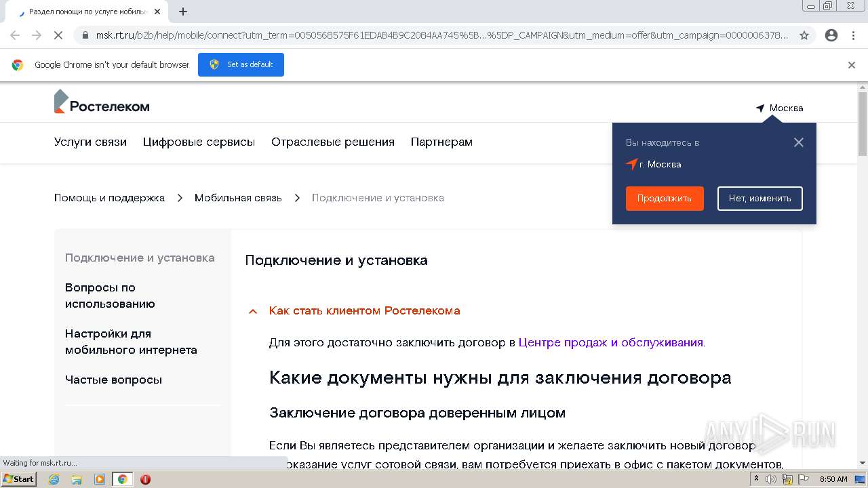This screenshot has width=868, height=488.
Task: Click the Какие документы нужны heading
Action: 500,378
